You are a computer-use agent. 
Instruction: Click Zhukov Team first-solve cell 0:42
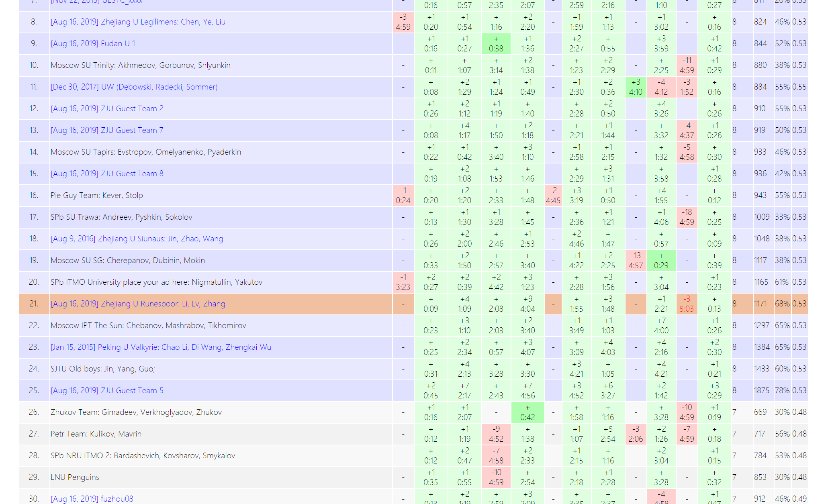coord(527,412)
